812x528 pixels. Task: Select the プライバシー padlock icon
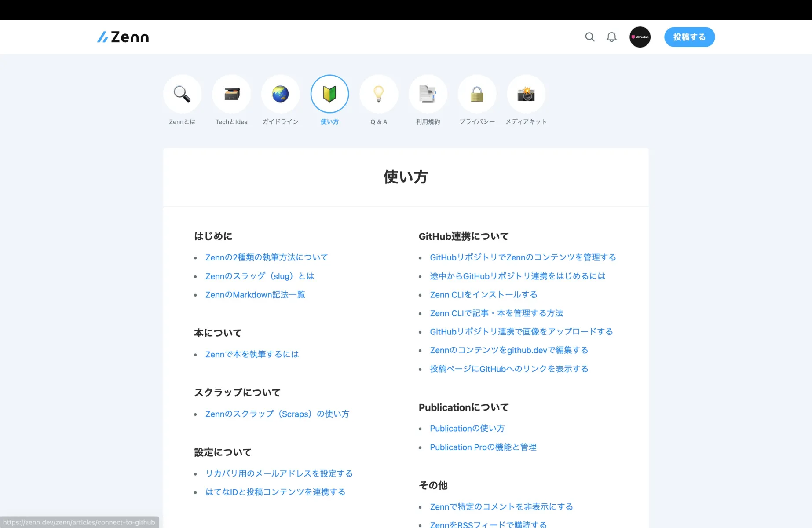[x=477, y=94]
